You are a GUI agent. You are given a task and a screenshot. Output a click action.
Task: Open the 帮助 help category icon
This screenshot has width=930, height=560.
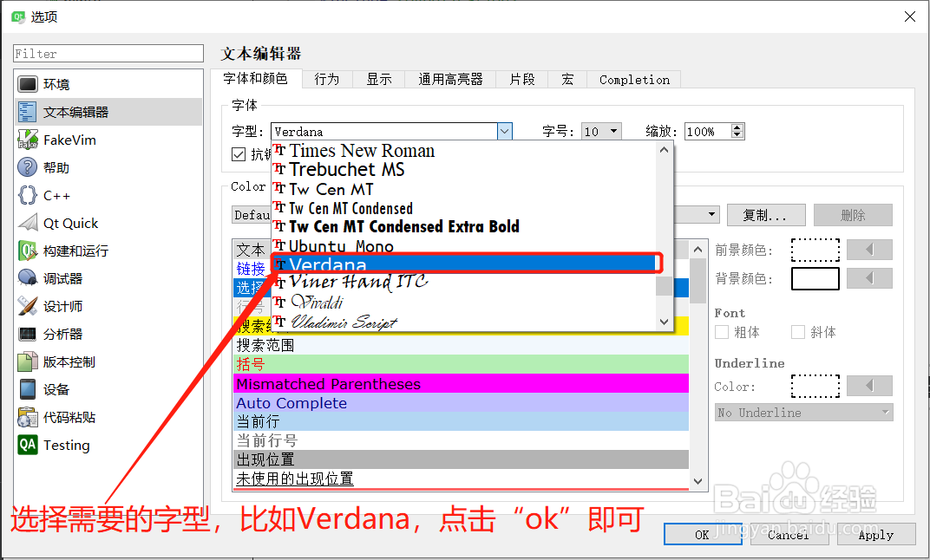[x=27, y=167]
